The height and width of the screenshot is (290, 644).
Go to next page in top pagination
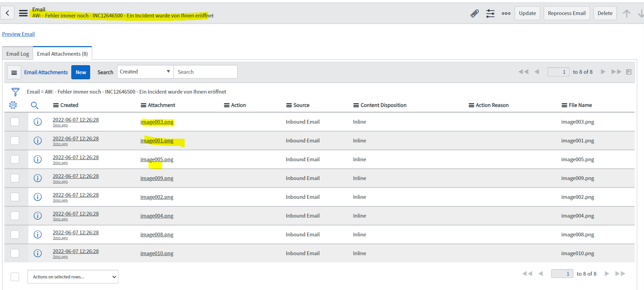coord(603,72)
